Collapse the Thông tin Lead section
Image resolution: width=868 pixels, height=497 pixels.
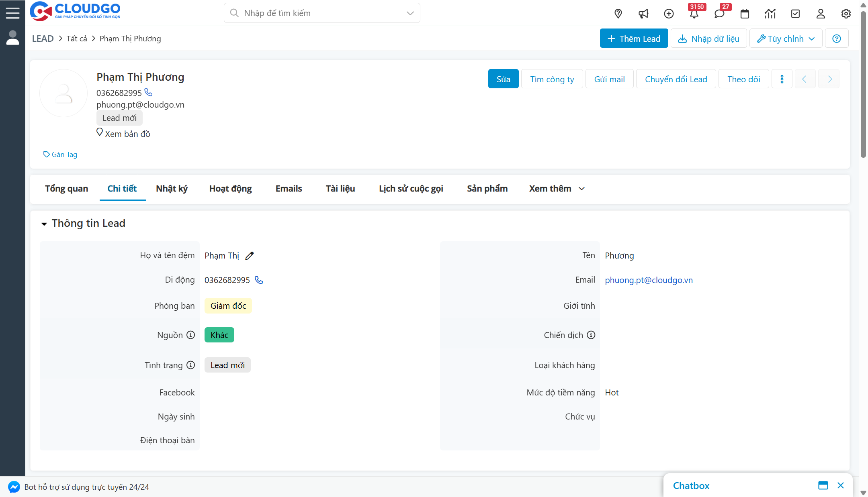coord(44,224)
